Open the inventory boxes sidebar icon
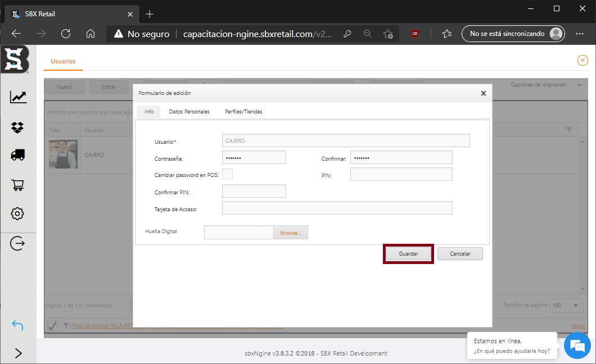Screen dimensions: 596x364 pos(17,127)
